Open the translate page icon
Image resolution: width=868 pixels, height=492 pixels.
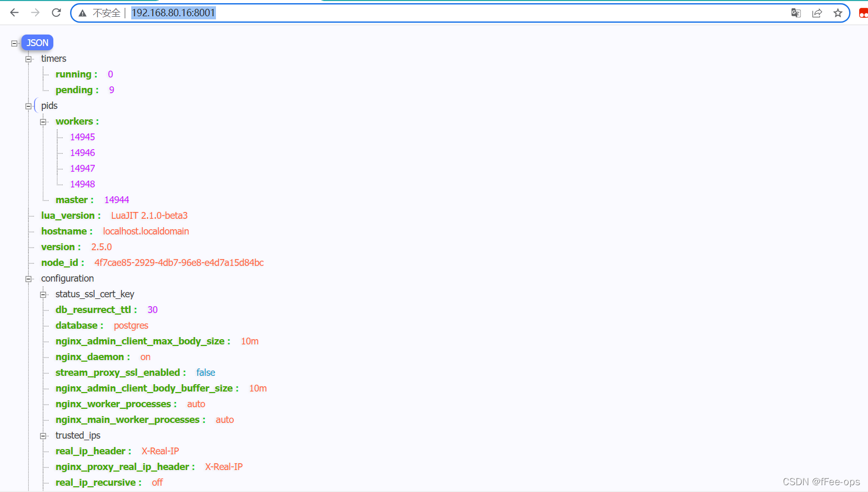tap(796, 13)
